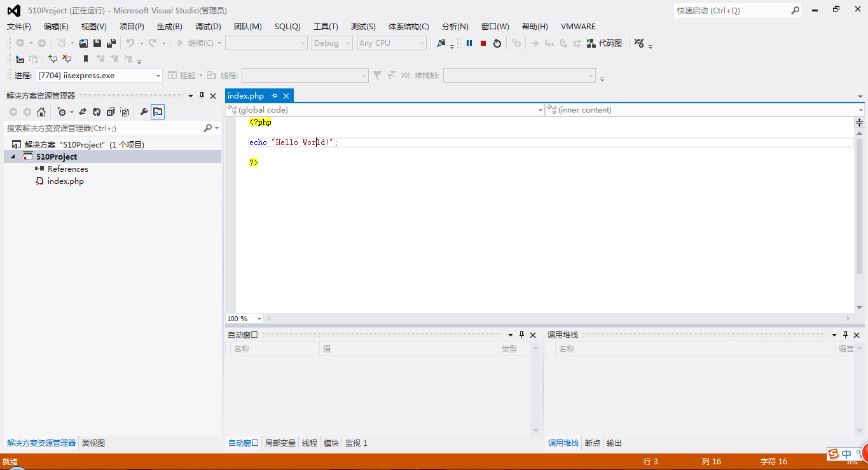This screenshot has height=470, width=868.
Task: Click the "行 3" status bar entry
Action: click(651, 462)
